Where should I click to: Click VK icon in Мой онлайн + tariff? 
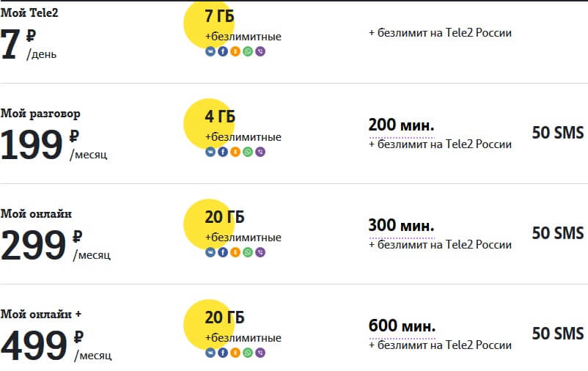tap(210, 353)
